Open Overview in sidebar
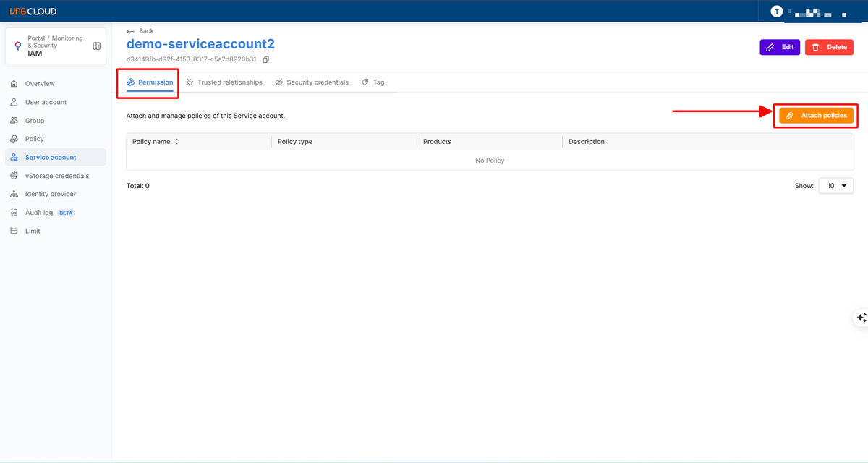 click(40, 84)
